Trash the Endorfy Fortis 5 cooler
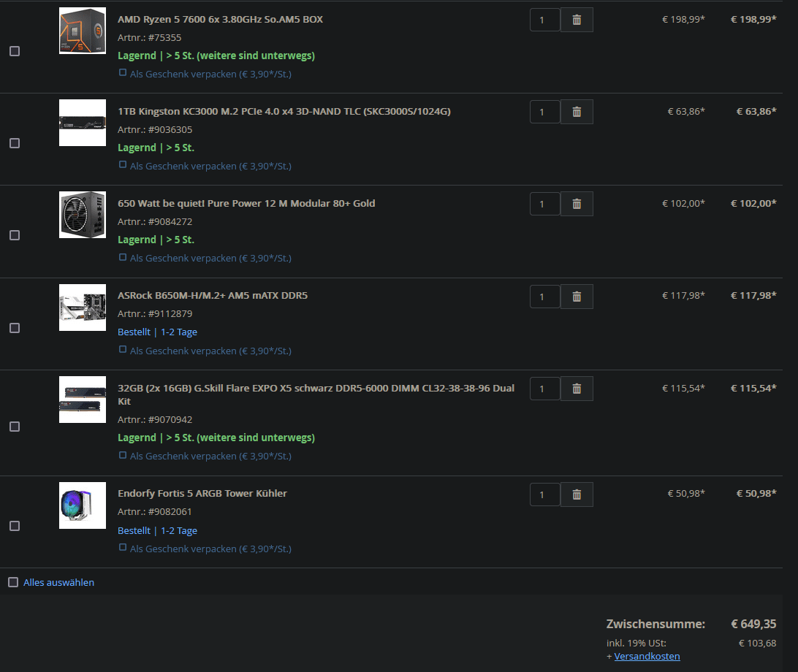798x672 pixels. [577, 495]
